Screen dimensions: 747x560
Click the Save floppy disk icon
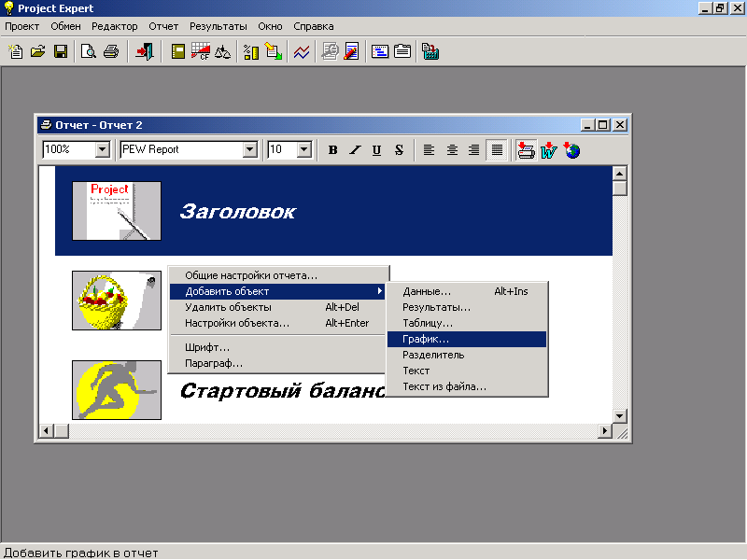coord(61,51)
